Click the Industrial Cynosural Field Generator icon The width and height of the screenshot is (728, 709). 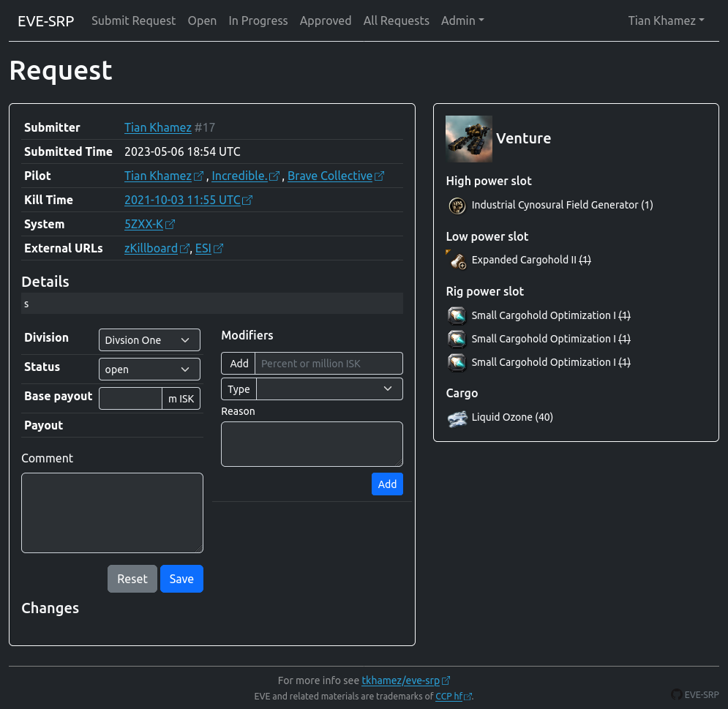[x=457, y=205]
